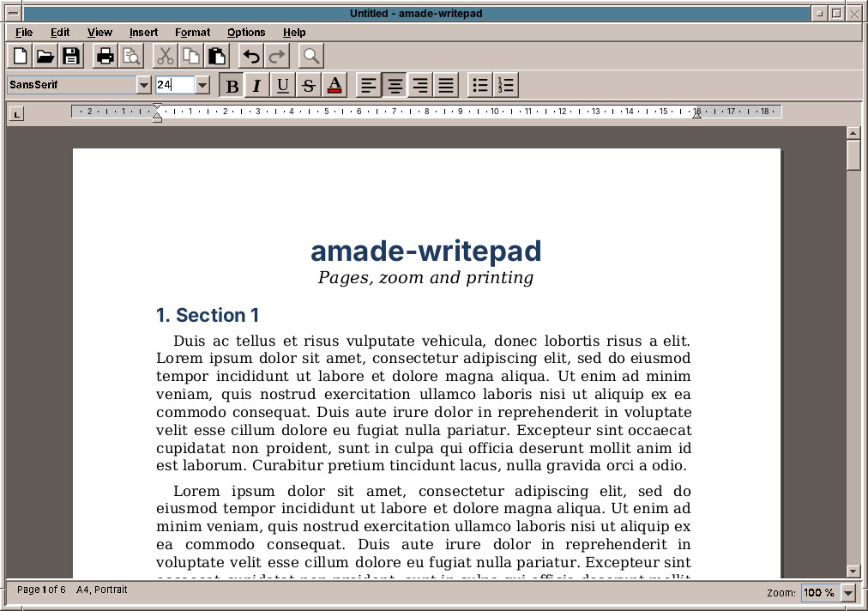Open the Help menu
This screenshot has width=868, height=611.
coord(294,32)
